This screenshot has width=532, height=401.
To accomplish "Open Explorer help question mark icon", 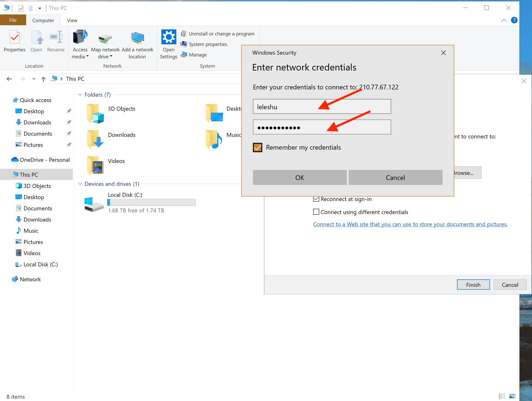I will tap(514, 20).
